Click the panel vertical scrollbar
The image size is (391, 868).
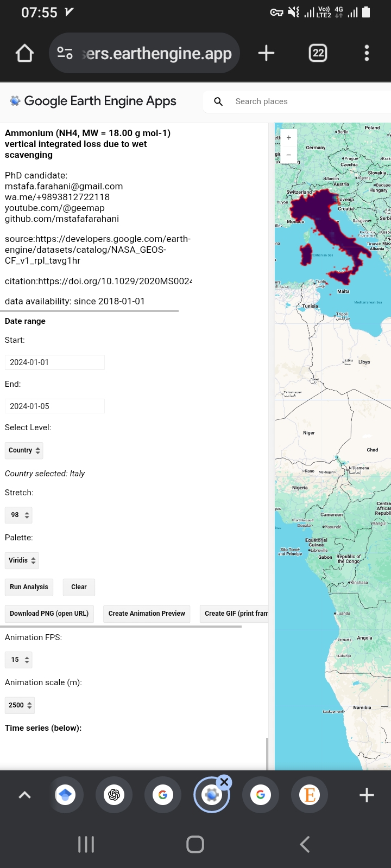(x=267, y=754)
